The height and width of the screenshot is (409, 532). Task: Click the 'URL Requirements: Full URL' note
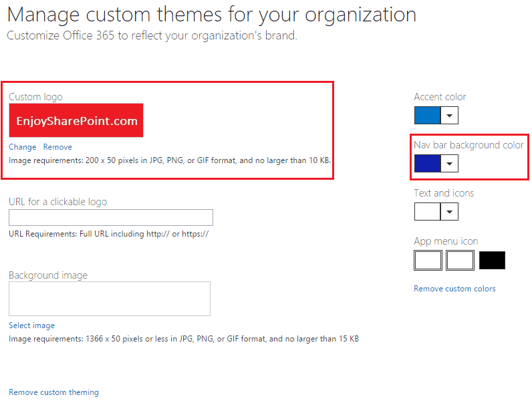(108, 234)
